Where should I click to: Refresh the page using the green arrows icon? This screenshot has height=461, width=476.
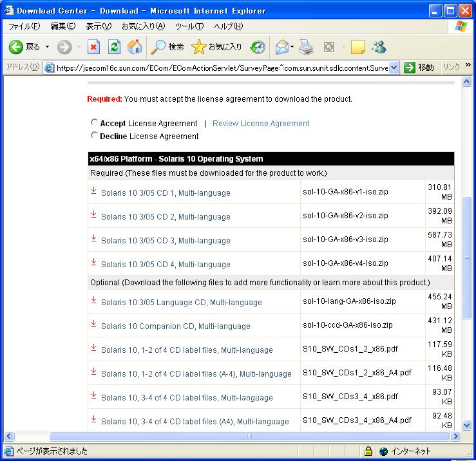click(x=115, y=47)
